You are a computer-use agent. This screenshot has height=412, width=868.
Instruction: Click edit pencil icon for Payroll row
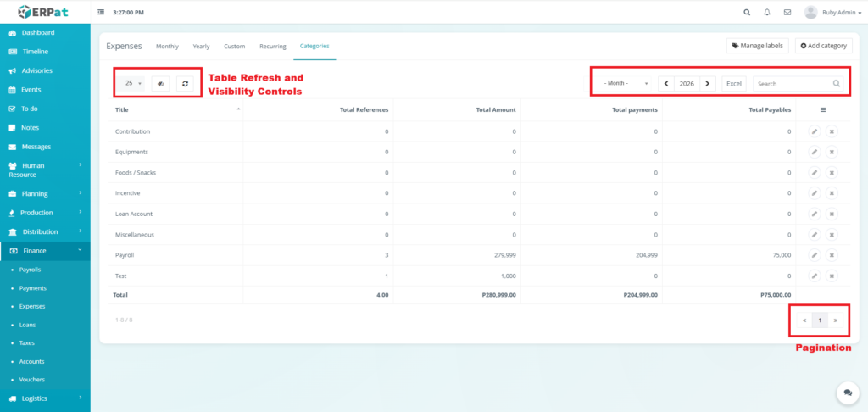click(x=814, y=254)
